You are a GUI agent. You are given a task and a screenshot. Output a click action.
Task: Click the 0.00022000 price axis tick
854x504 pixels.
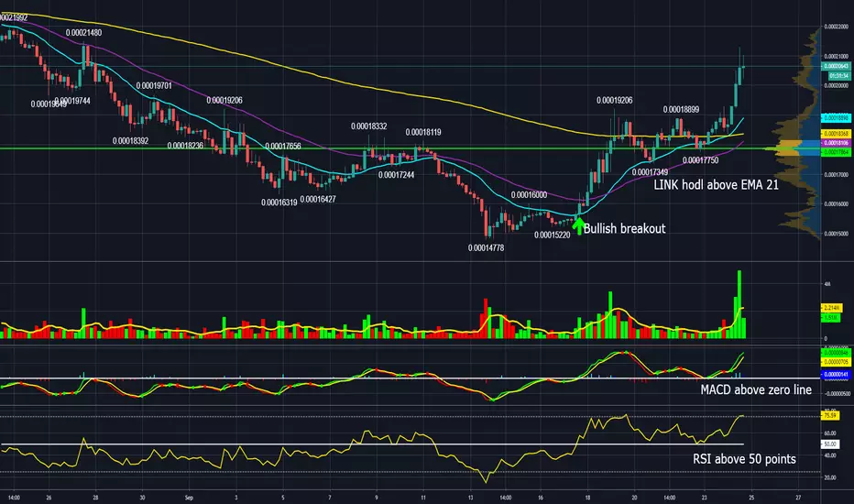pos(837,27)
